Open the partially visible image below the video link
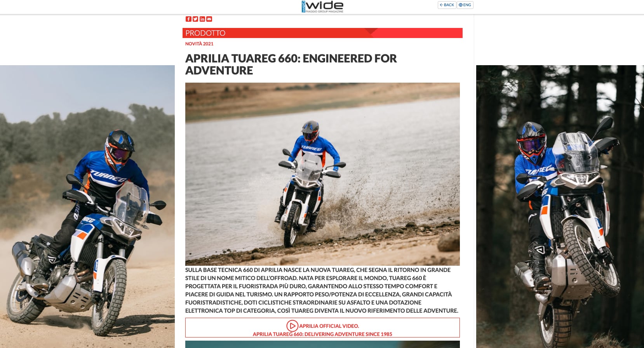 (322, 345)
